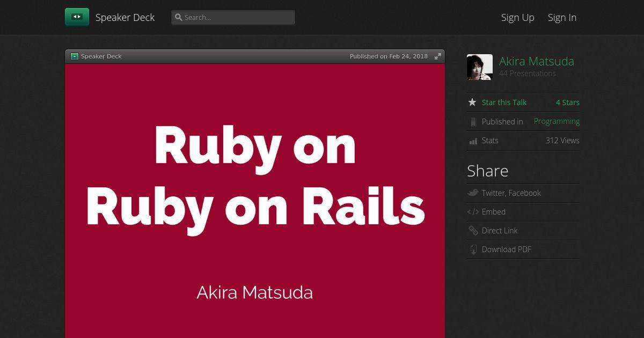Screen dimensions: 644x338
Task: Click the 44 Presentations text
Action: coord(528,74)
